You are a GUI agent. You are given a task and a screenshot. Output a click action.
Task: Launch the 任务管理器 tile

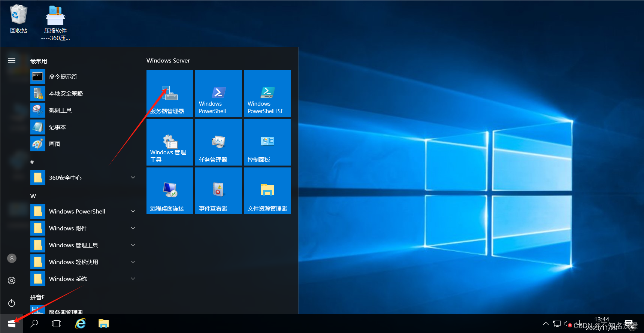pos(218,142)
